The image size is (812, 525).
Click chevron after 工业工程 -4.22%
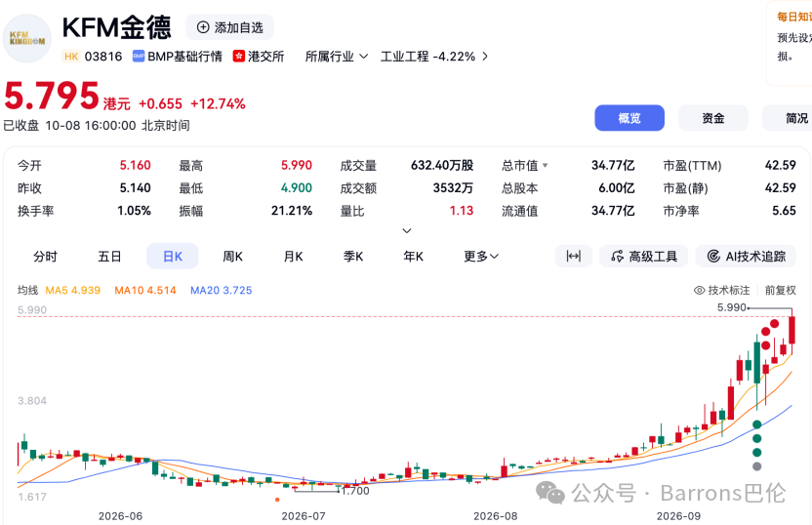tap(485, 56)
